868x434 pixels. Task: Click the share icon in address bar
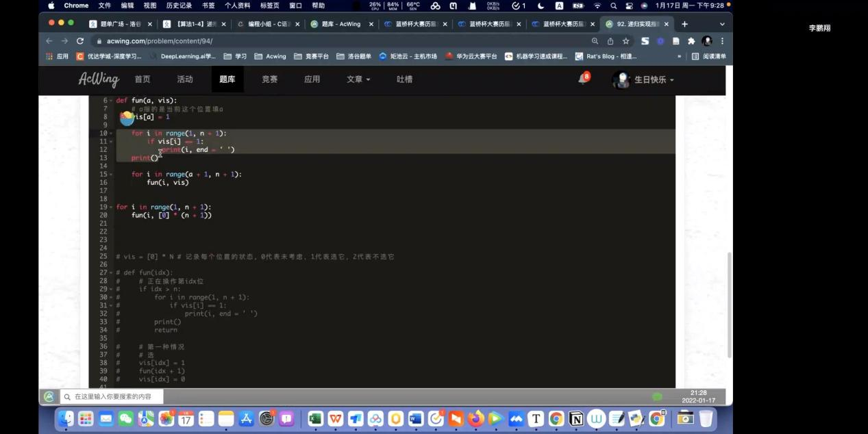[610, 41]
